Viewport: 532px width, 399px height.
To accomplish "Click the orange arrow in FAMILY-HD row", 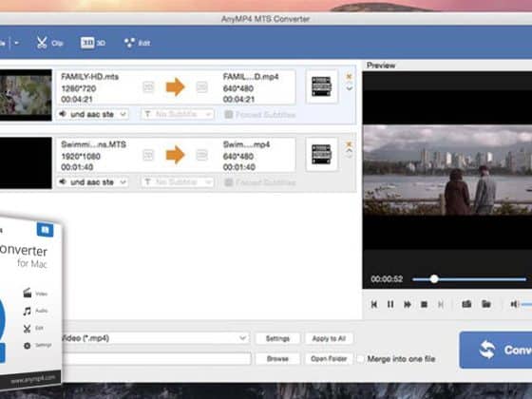I will pos(175,86).
